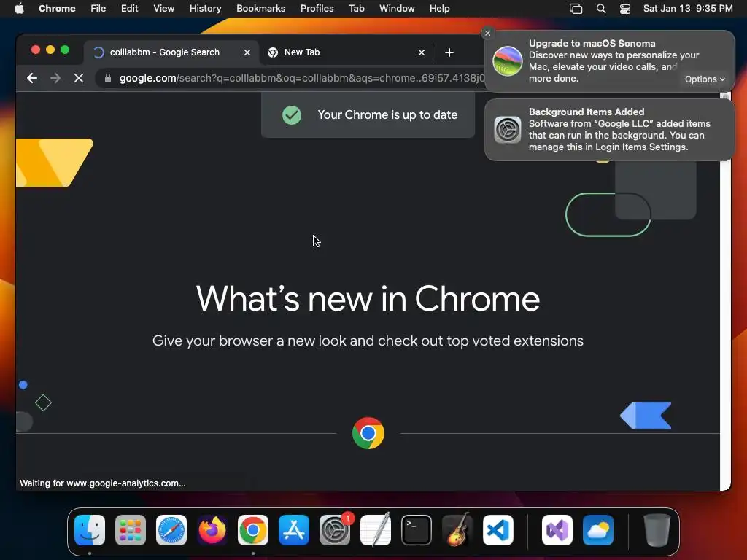Click the Chrome back arrow button
This screenshot has height=560, width=747.
32,78
